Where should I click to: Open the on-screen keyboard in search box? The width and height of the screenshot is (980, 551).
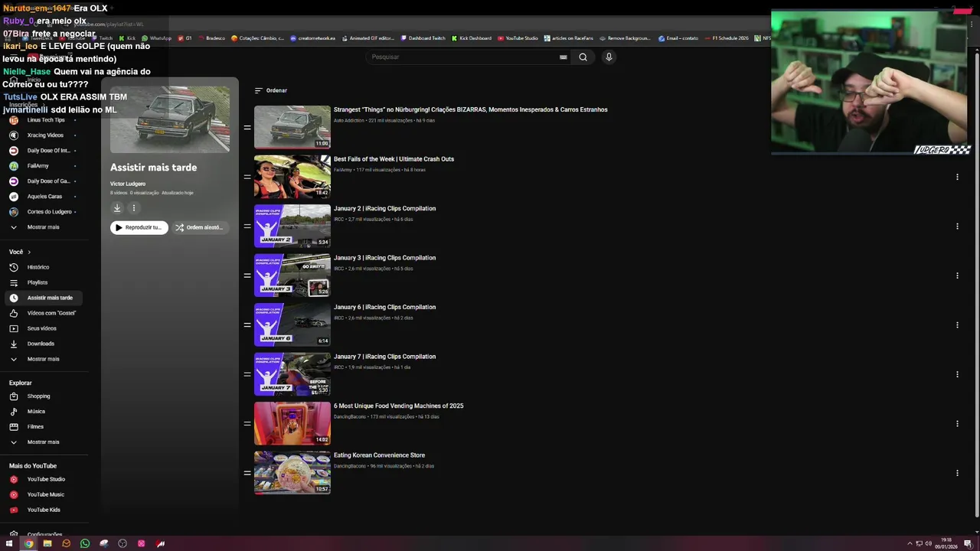click(563, 57)
